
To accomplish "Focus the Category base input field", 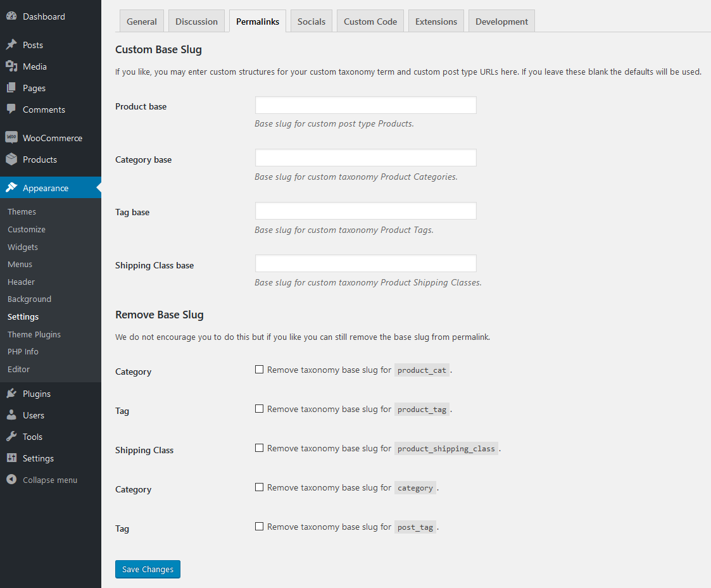I will point(365,158).
